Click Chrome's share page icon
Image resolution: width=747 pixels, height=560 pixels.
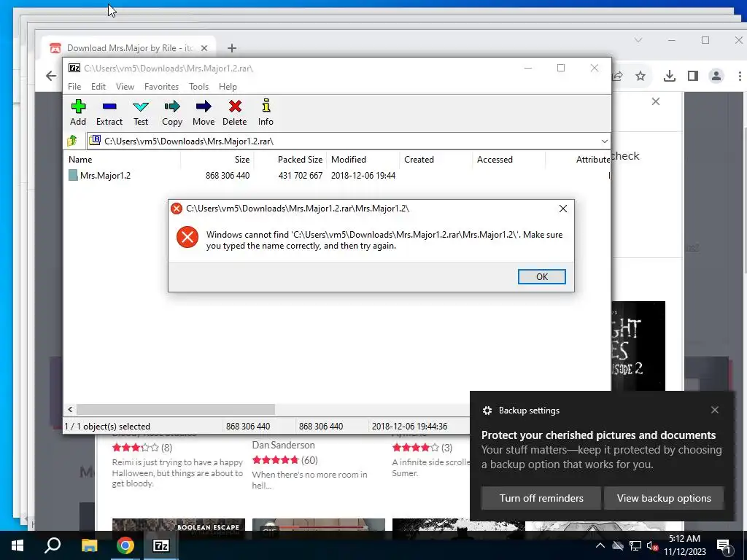coord(618,76)
